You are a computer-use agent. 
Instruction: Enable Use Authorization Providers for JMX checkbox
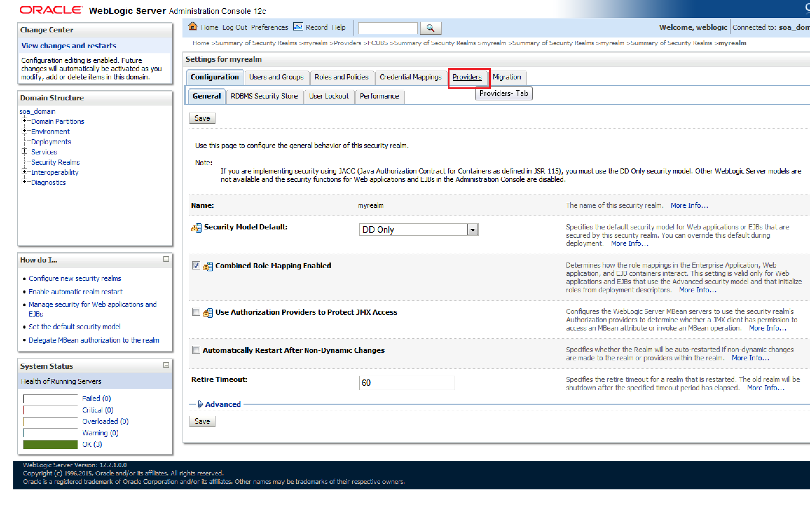coord(196,312)
